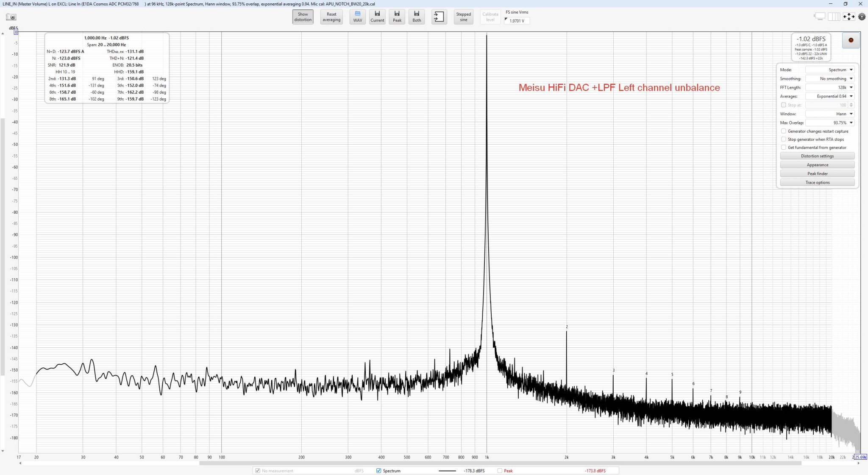Image resolution: width=868 pixels, height=475 pixels.
Task: Click the N+D -123.7 dBFS A value
Action: point(71,51)
